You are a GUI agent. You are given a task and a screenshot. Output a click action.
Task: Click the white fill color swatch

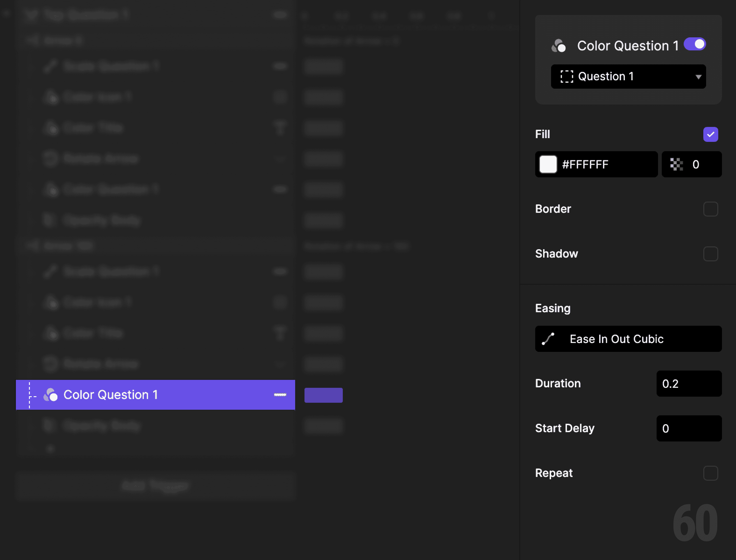click(x=548, y=164)
